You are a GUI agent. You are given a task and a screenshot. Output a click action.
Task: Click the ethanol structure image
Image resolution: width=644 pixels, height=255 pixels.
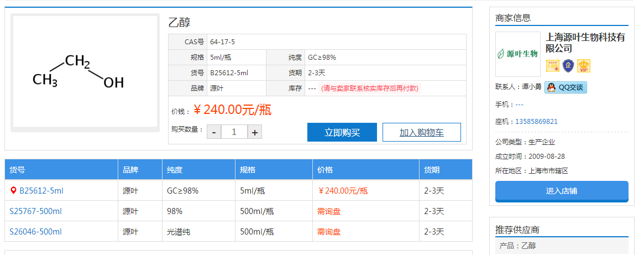(85, 72)
